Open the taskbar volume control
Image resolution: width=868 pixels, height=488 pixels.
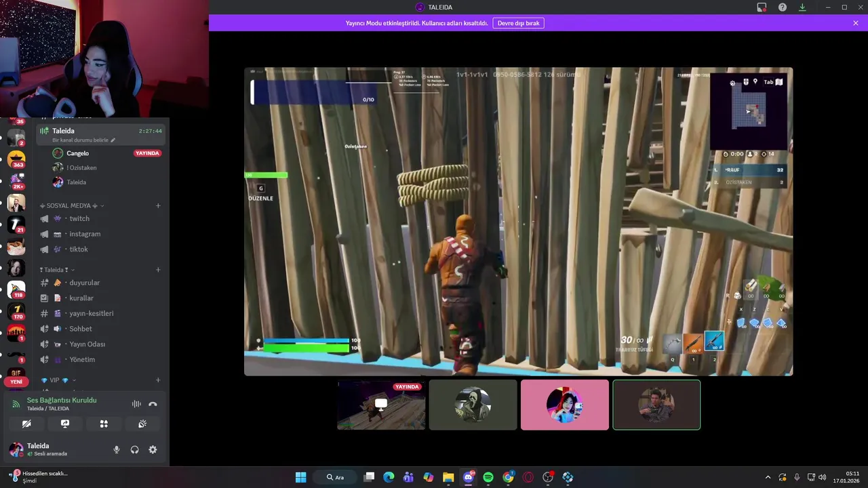823,477
